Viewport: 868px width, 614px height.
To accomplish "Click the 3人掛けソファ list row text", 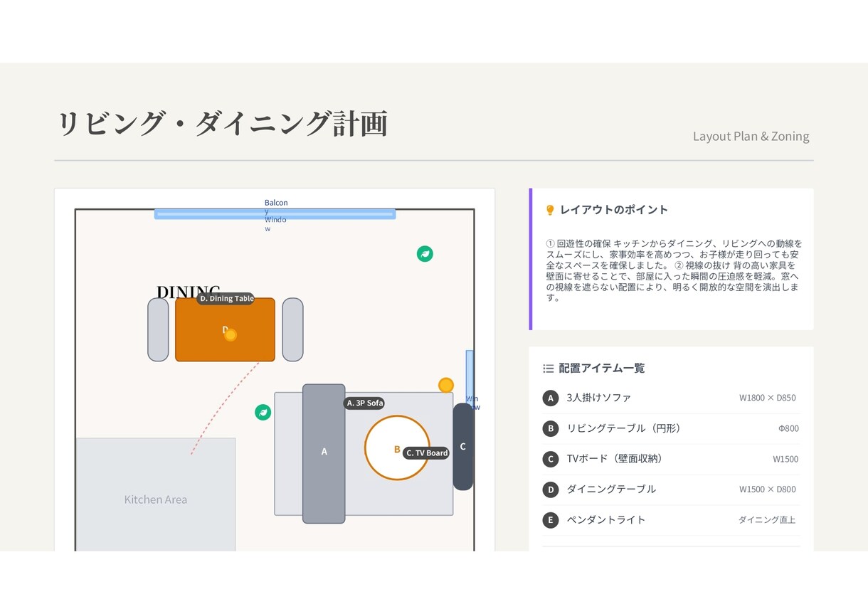I will click(598, 398).
